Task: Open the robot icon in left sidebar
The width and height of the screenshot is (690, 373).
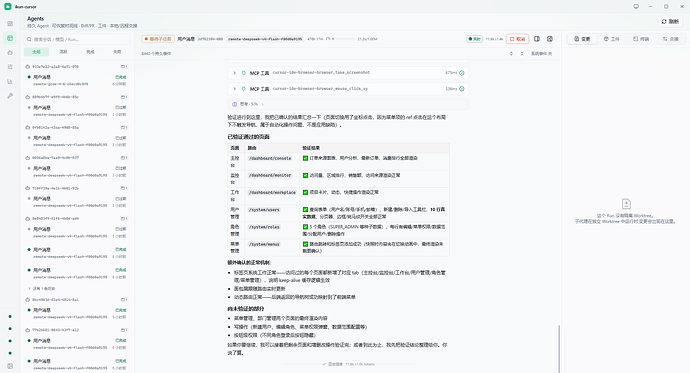Action: tap(10, 53)
